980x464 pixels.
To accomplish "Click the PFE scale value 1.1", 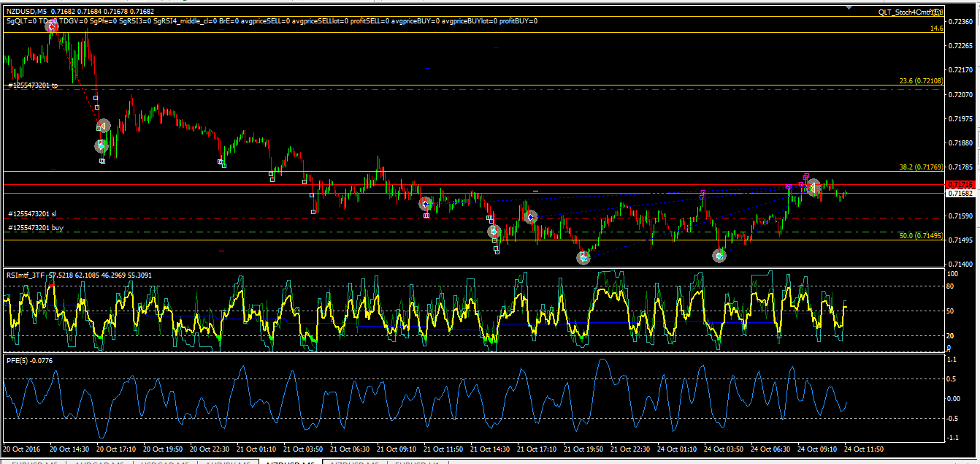I will pyautogui.click(x=951, y=360).
